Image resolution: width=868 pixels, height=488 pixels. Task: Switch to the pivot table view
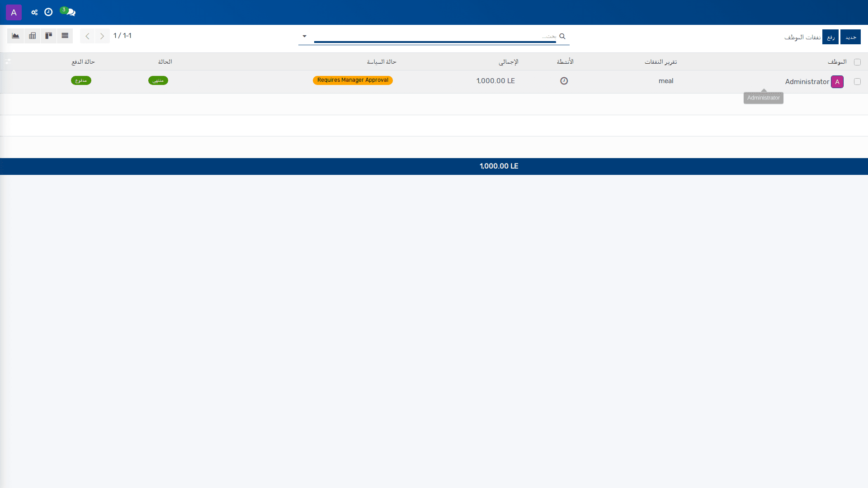32,36
